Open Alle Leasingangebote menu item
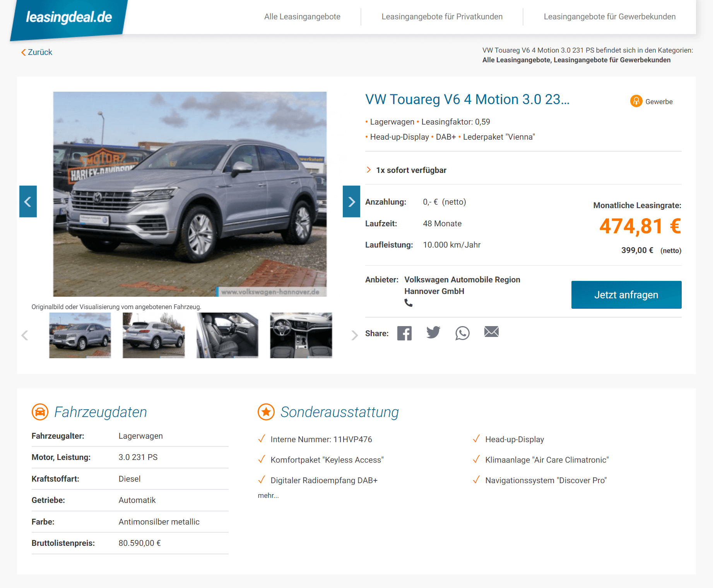 point(302,17)
